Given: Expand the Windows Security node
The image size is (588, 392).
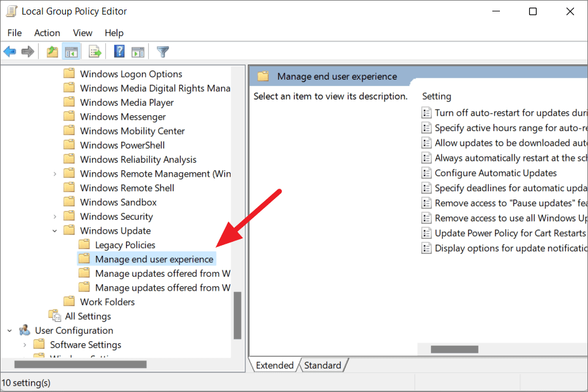Looking at the screenshot, I should point(54,216).
